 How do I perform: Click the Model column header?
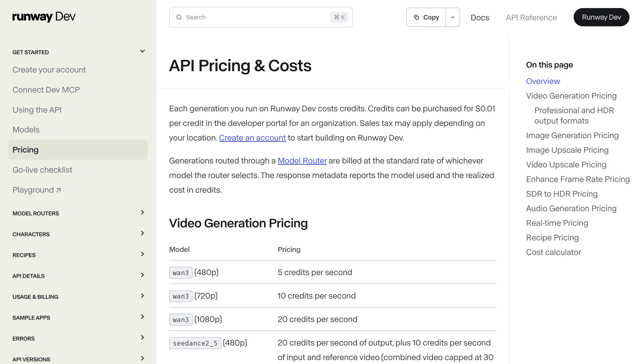[x=179, y=249]
